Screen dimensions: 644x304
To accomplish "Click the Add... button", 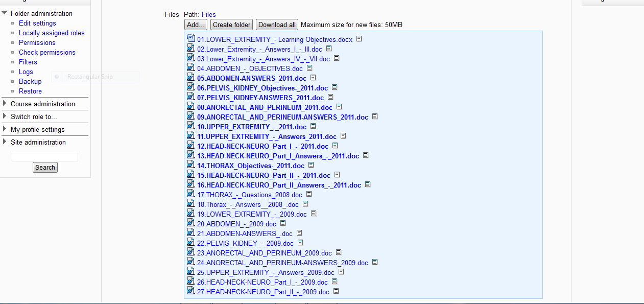I will pyautogui.click(x=196, y=25).
